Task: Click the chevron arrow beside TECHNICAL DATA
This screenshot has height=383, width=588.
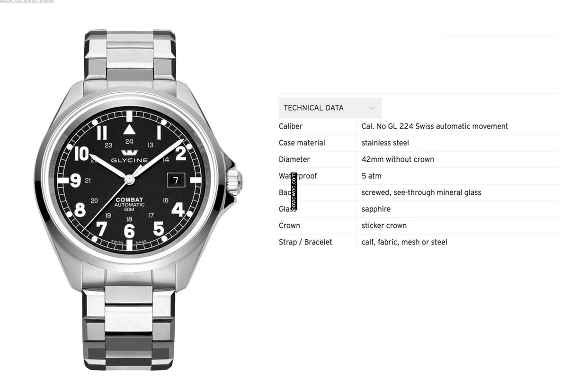Action: (x=372, y=108)
